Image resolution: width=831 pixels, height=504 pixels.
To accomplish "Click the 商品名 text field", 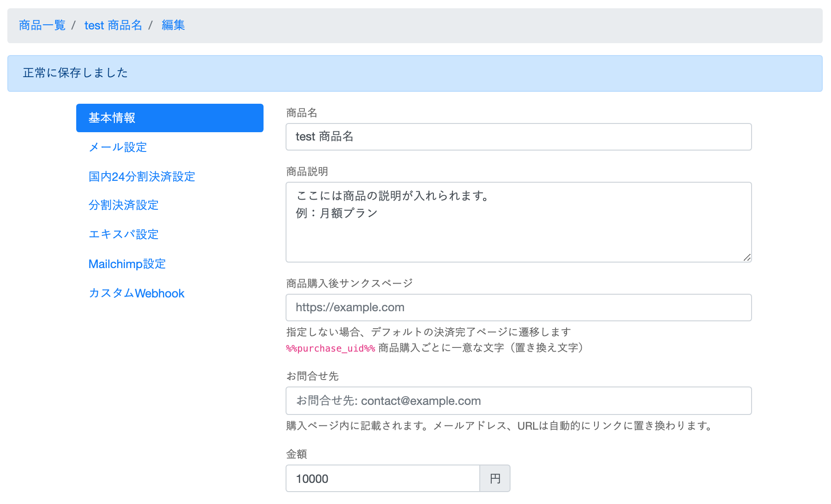I will click(x=518, y=137).
